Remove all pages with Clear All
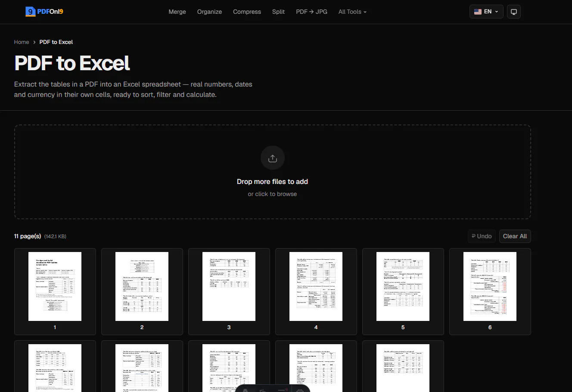 click(x=515, y=236)
